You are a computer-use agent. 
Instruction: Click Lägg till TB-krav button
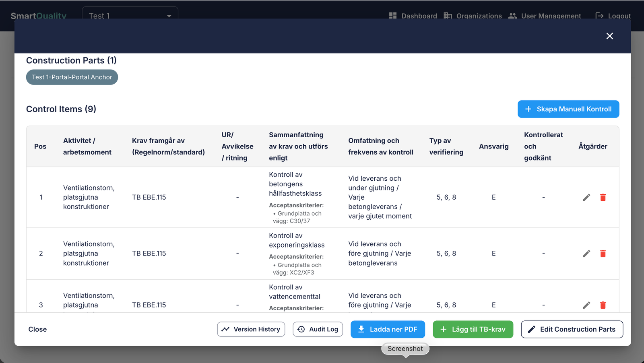473,329
